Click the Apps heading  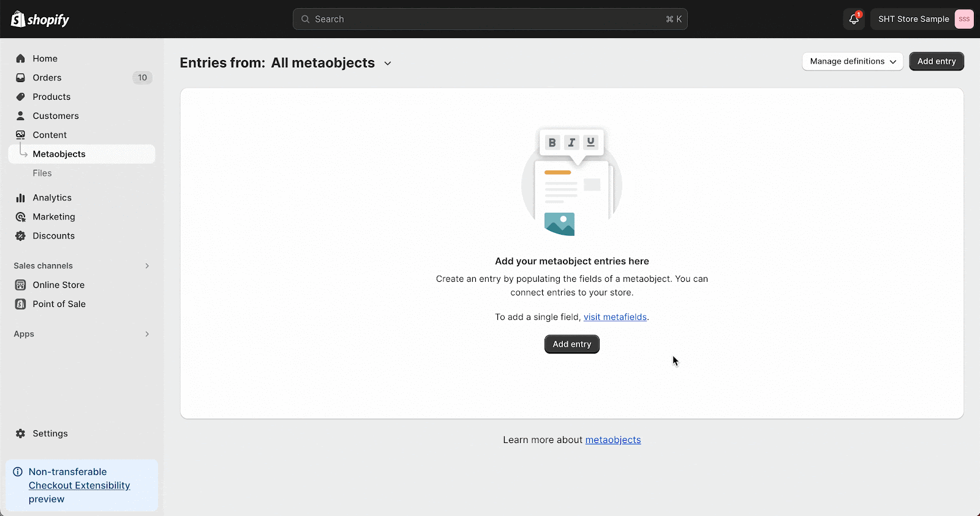(x=24, y=334)
